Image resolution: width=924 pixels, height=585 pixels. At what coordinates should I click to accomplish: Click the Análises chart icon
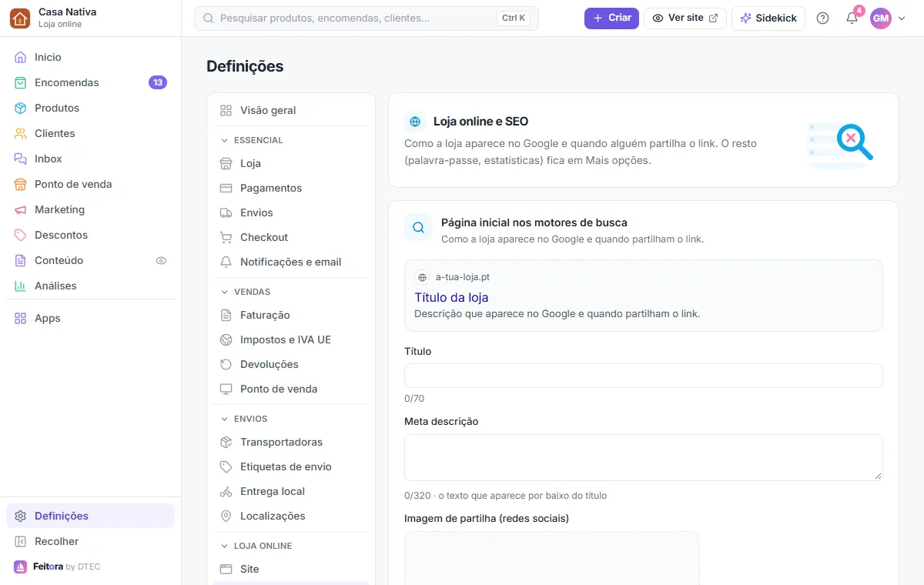click(x=20, y=286)
